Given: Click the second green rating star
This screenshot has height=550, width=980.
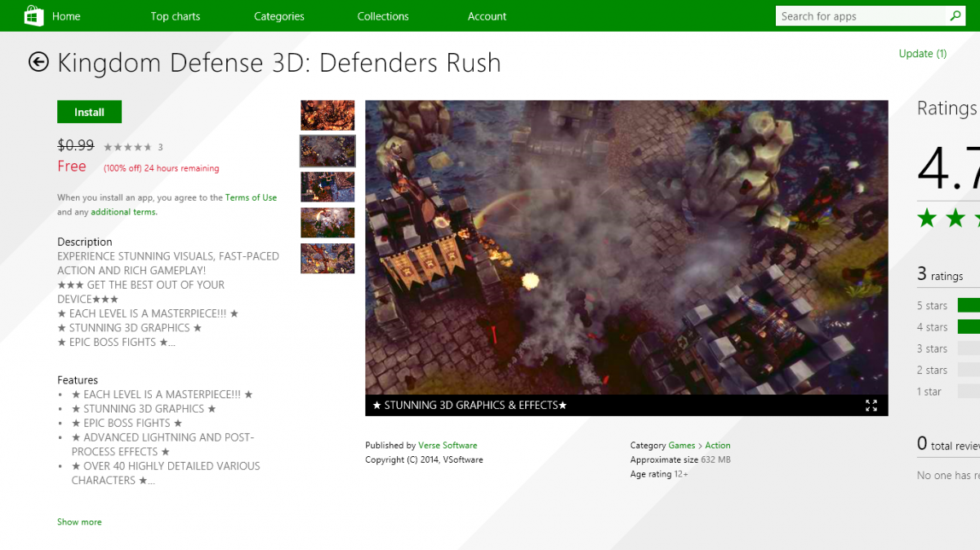Looking at the screenshot, I should tap(955, 218).
